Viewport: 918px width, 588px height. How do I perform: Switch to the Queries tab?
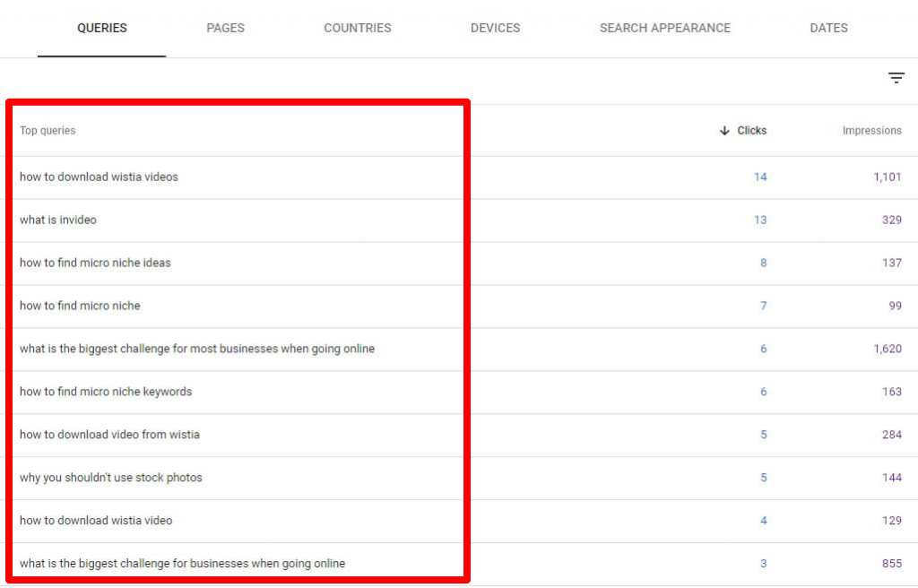[102, 28]
